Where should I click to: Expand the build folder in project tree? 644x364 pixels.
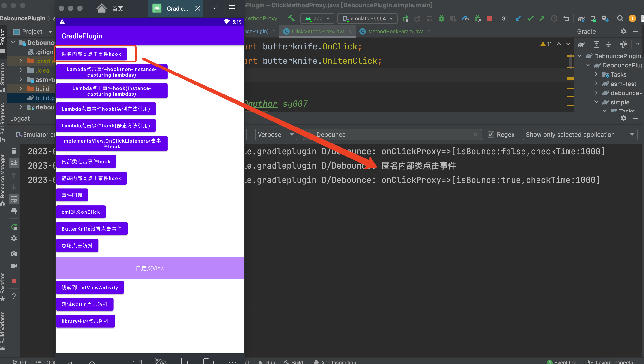pyautogui.click(x=21, y=89)
